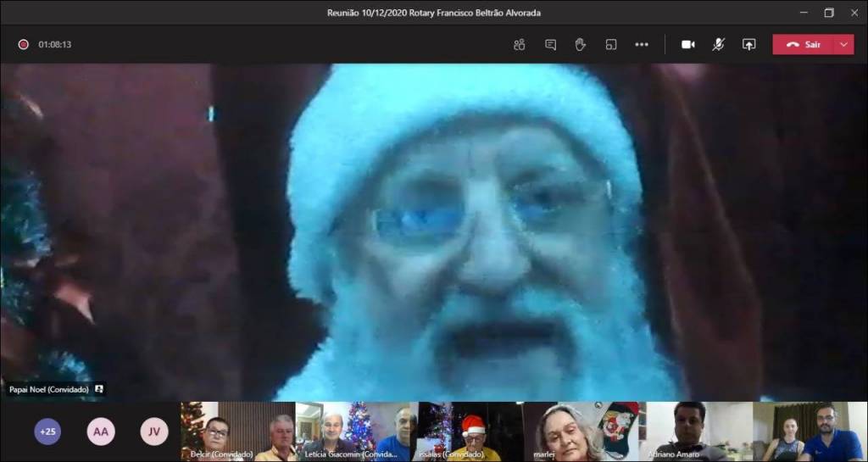
Task: Open more actions ellipsis menu
Action: coord(642,45)
